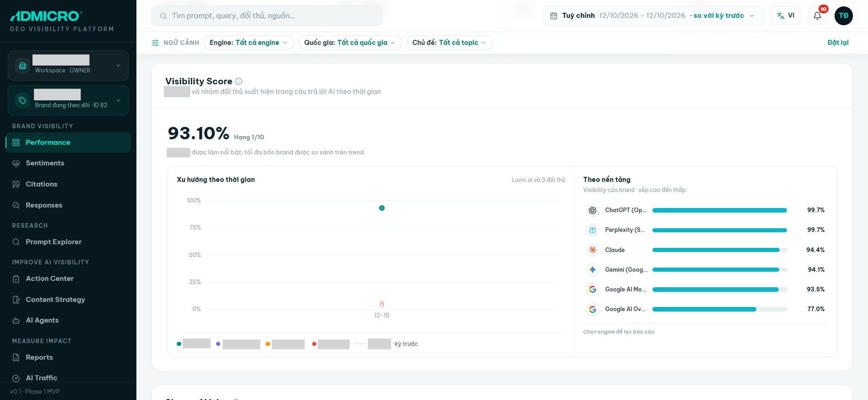The height and width of the screenshot is (400, 868).
Task: Click the Google AI Overview icon
Action: tap(592, 309)
